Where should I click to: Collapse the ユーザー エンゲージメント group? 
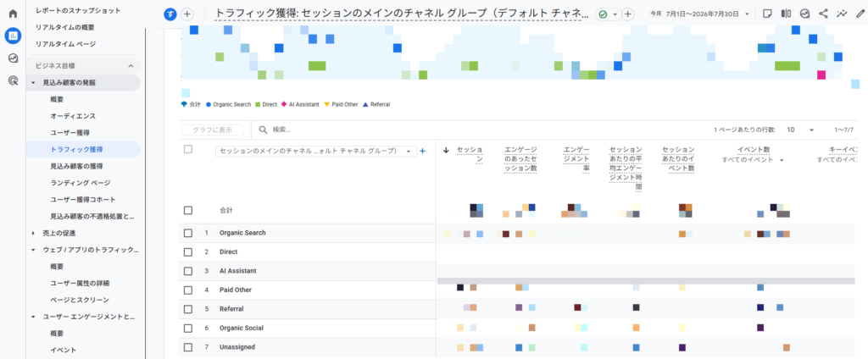[x=33, y=317]
